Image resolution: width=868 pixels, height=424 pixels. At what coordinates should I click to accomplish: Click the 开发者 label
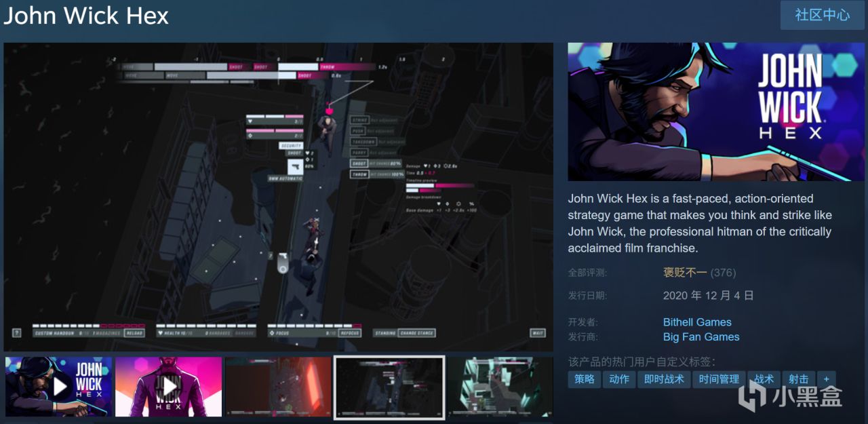(x=583, y=322)
